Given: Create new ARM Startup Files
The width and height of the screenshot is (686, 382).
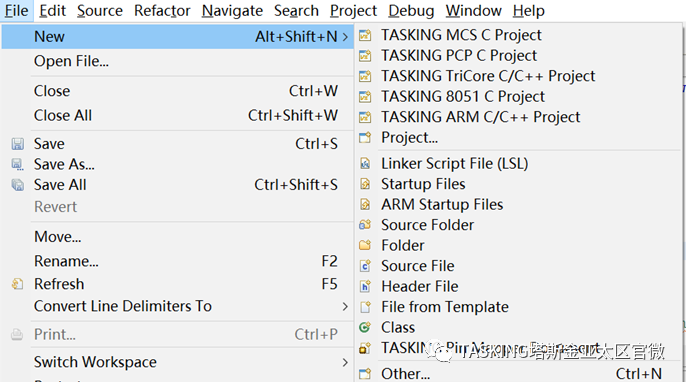Looking at the screenshot, I should (518, 204).
